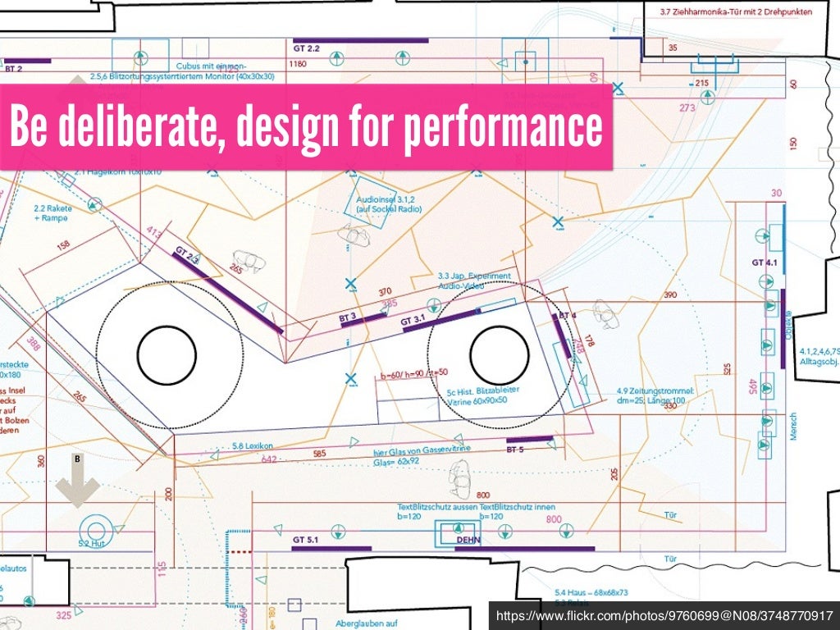This screenshot has width=840, height=630.
Task: Click the '3.7 Ziehharmonika-Tür mit 2 Drehpunkten' text
Action: [736, 11]
